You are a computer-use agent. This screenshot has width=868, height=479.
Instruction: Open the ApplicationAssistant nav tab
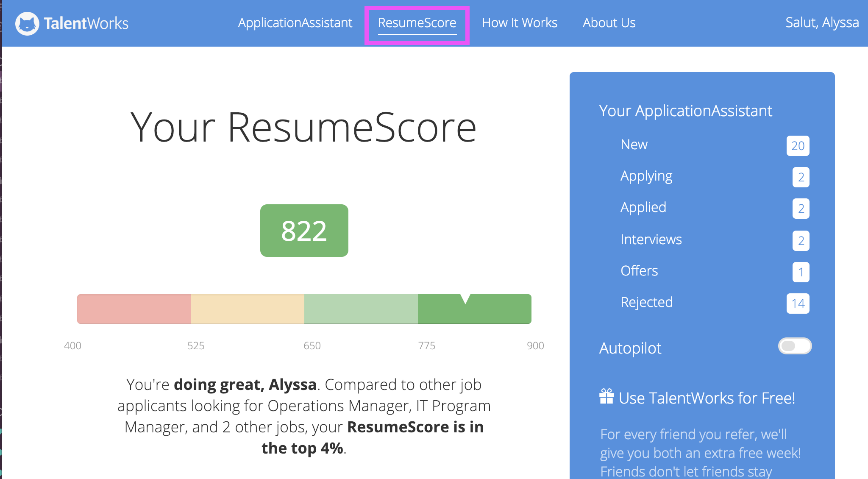coord(295,22)
